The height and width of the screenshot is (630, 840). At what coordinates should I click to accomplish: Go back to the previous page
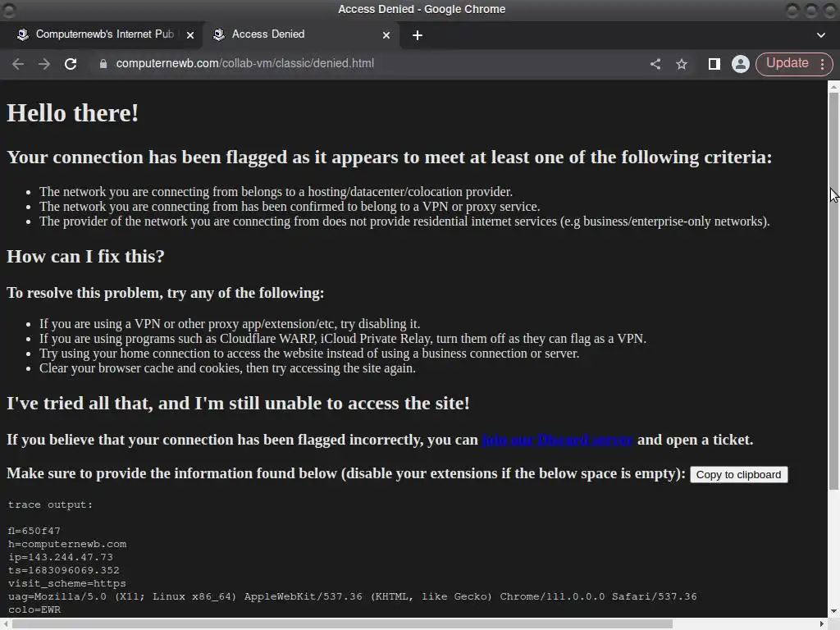18,64
